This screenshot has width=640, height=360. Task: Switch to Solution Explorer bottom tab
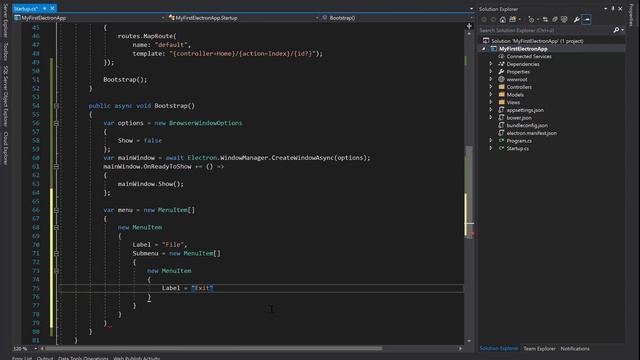(x=499, y=349)
